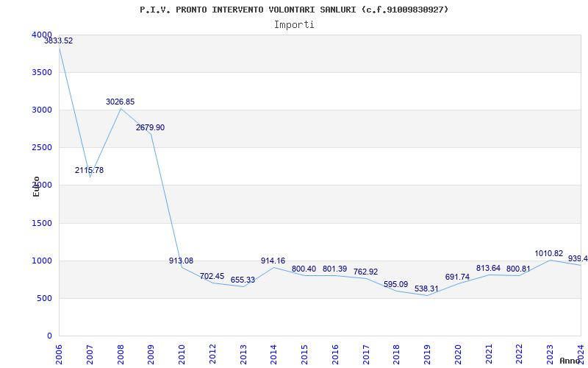This screenshot has width=588, height=368.
Task: Click the x-axis year 2006
Action: point(60,355)
